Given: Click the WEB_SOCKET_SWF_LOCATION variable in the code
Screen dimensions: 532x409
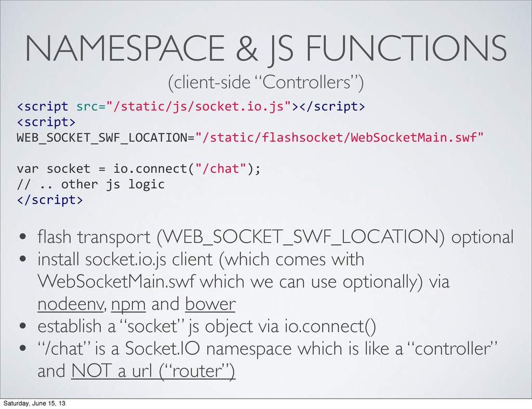Looking at the screenshot, I should pyautogui.click(x=101, y=138).
